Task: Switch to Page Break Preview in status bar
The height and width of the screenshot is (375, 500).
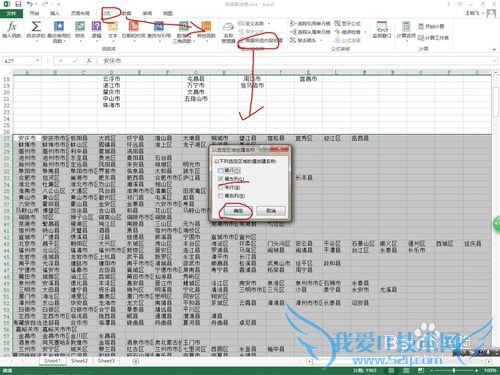Action: tap(421, 370)
